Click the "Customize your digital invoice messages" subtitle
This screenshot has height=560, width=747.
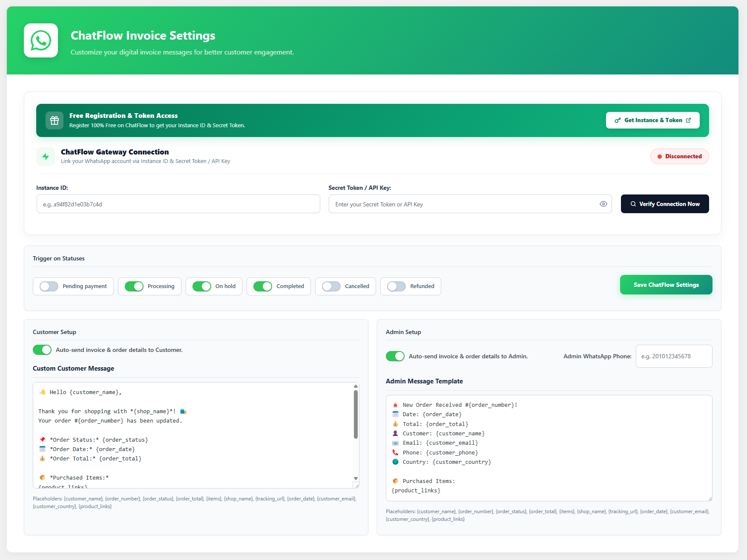182,52
